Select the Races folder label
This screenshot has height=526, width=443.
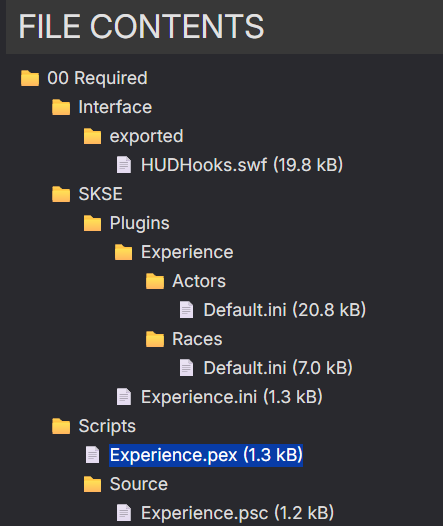point(197,339)
